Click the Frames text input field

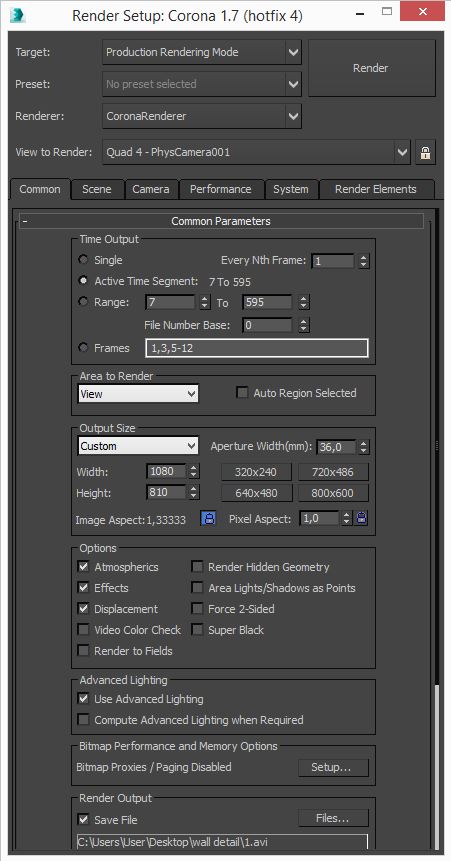coord(257,348)
